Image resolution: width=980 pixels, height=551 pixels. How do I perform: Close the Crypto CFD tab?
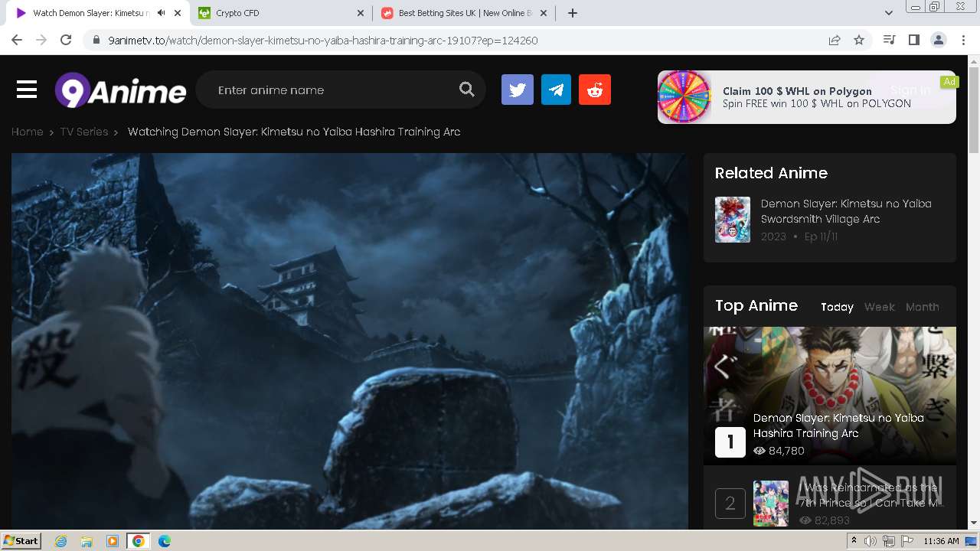361,13
